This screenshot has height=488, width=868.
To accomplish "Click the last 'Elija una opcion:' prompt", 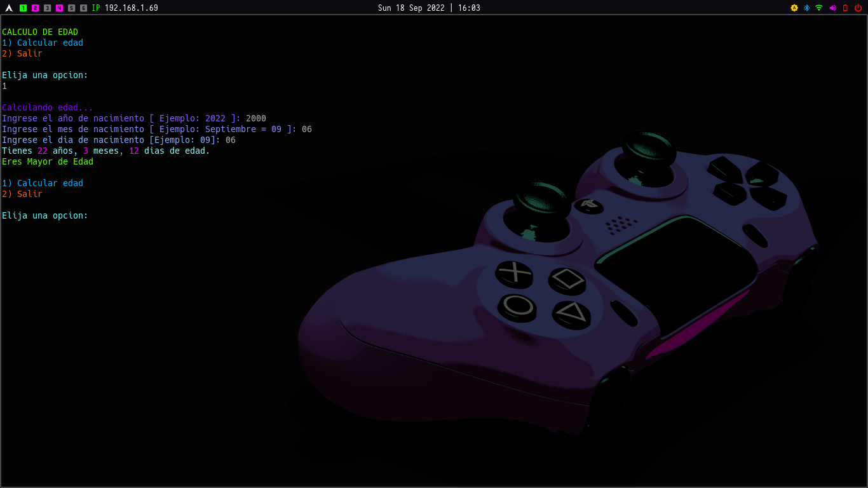I will click(45, 215).
